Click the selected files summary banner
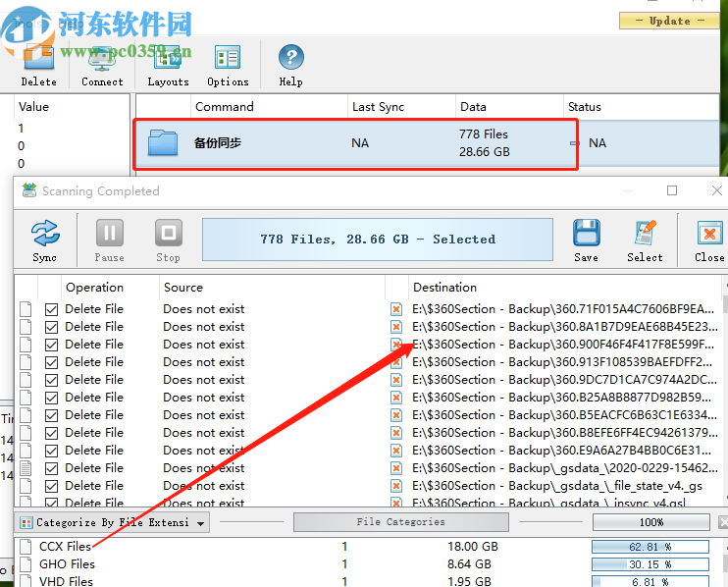The image size is (728, 587). (378, 240)
